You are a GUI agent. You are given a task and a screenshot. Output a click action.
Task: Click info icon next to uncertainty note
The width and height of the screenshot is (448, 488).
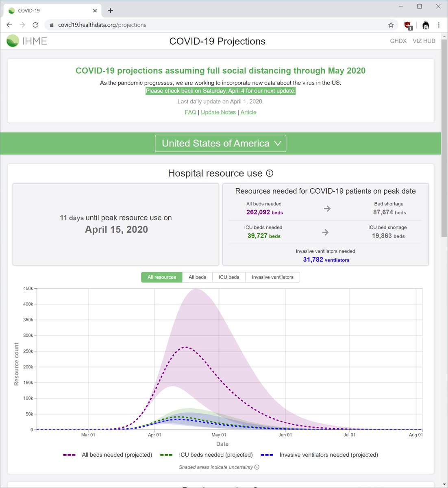[257, 467]
